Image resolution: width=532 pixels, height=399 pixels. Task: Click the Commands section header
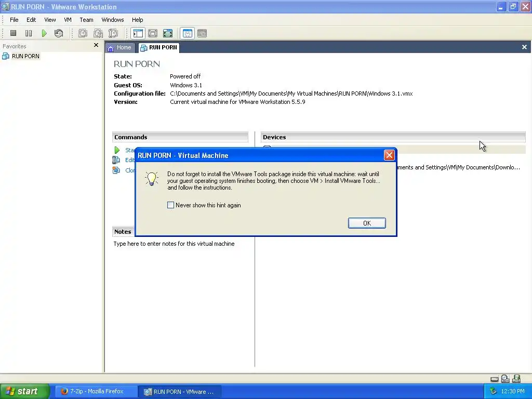180,137
